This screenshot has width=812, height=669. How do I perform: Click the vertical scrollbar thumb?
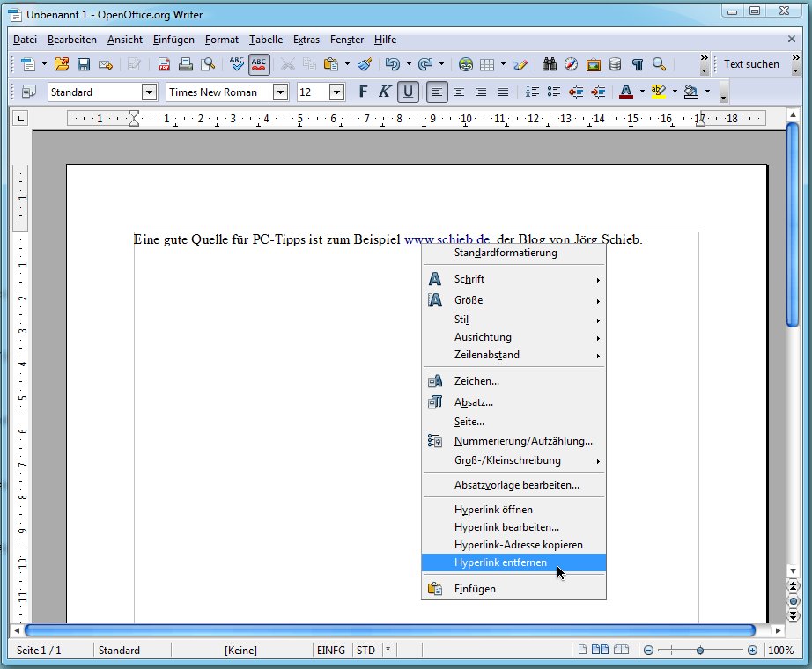(x=793, y=224)
